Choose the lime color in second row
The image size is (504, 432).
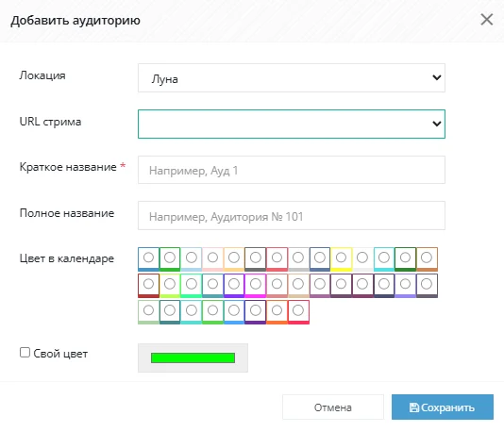pos(170,284)
